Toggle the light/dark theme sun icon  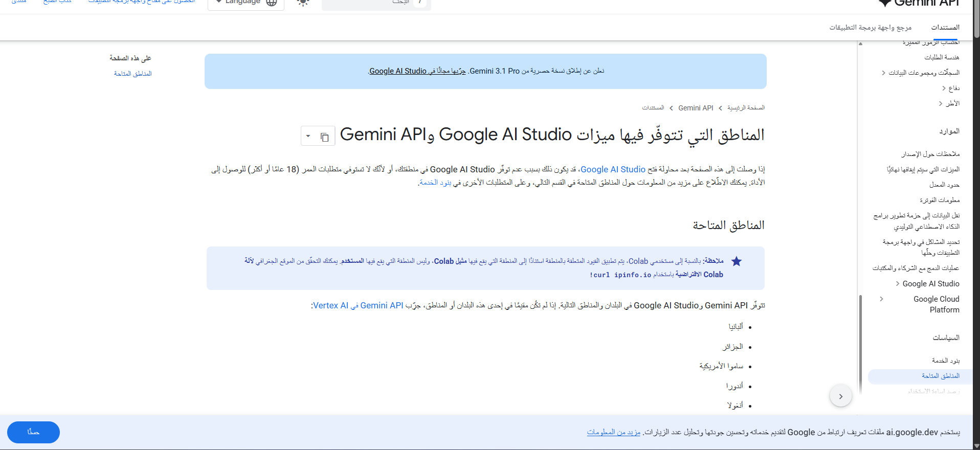[x=303, y=3]
